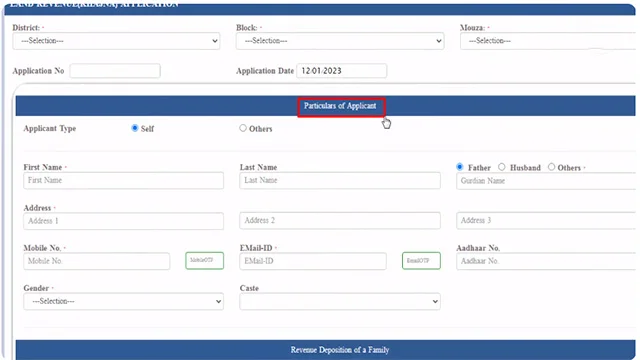
Task: Click the Applicant Type label
Action: (50, 129)
